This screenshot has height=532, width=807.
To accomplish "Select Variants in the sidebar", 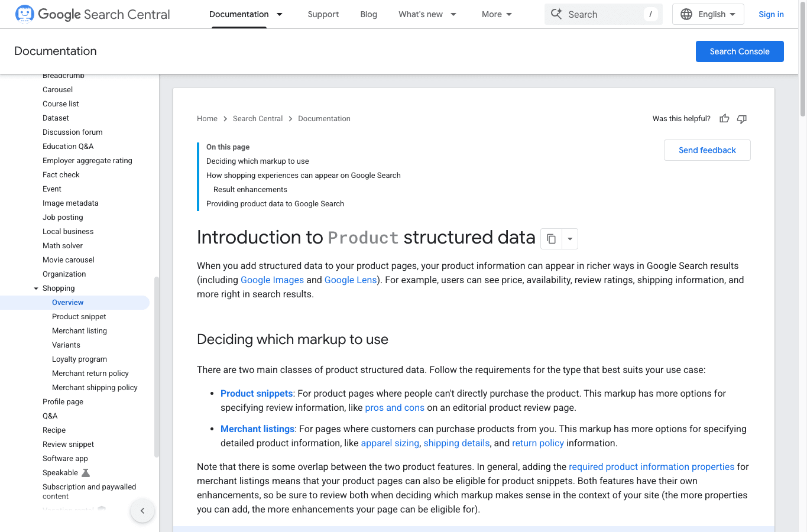I will pos(66,345).
